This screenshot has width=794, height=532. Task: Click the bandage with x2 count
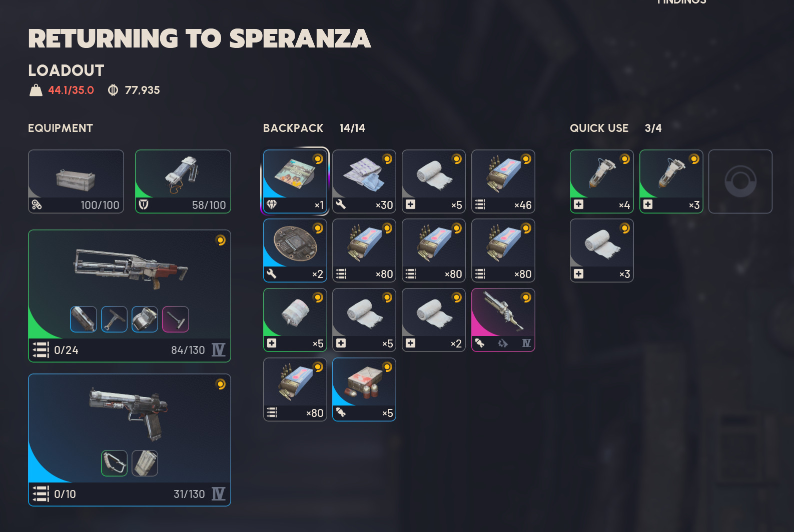pyautogui.click(x=434, y=320)
